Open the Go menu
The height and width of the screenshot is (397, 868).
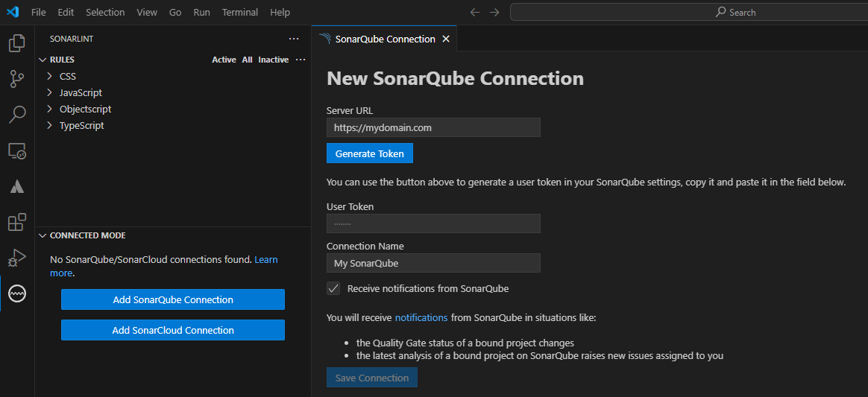pyautogui.click(x=175, y=12)
